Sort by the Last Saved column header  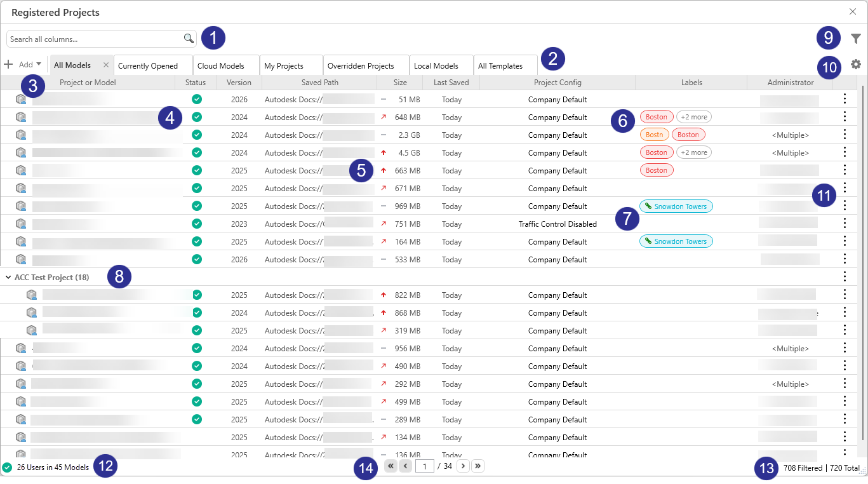(451, 83)
